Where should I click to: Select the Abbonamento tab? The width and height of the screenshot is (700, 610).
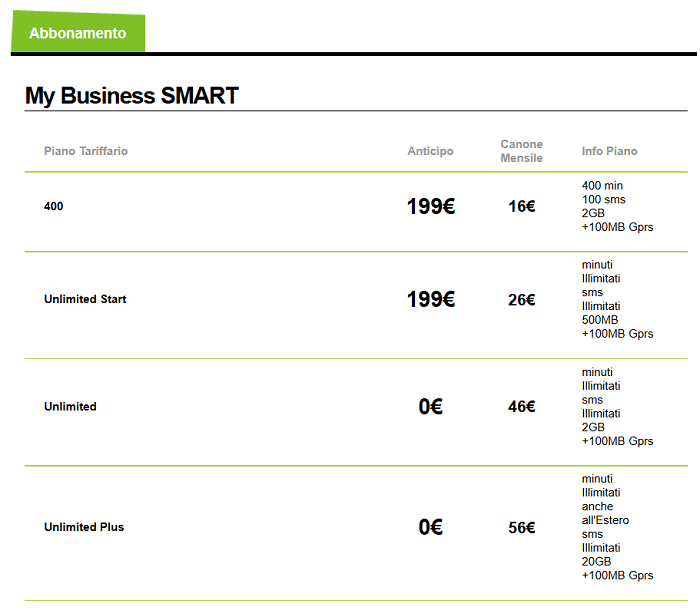(78, 32)
